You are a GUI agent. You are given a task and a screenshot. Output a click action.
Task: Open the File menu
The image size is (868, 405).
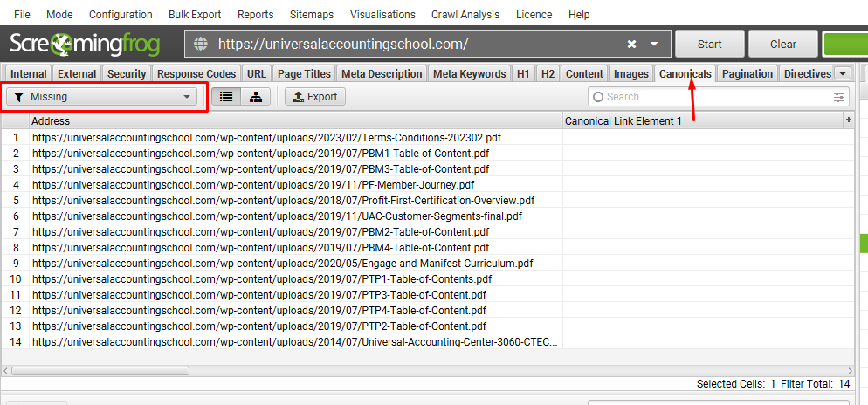[22, 15]
